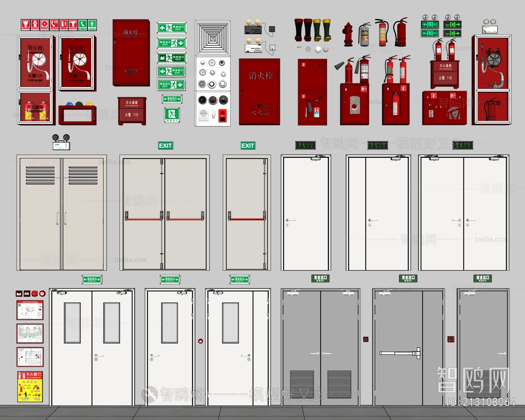
Task: Click the wide low red hose reel cabinet
Action: click(445, 108)
